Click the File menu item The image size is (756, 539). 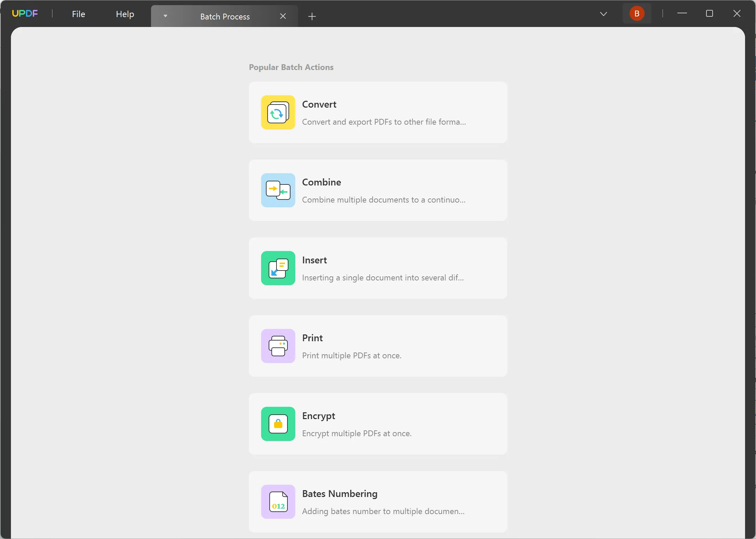pos(78,13)
